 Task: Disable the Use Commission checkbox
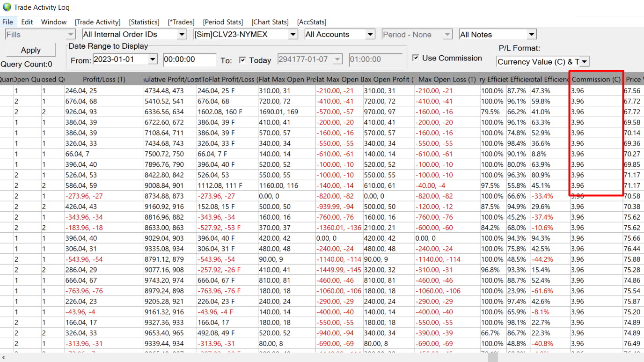tap(416, 58)
